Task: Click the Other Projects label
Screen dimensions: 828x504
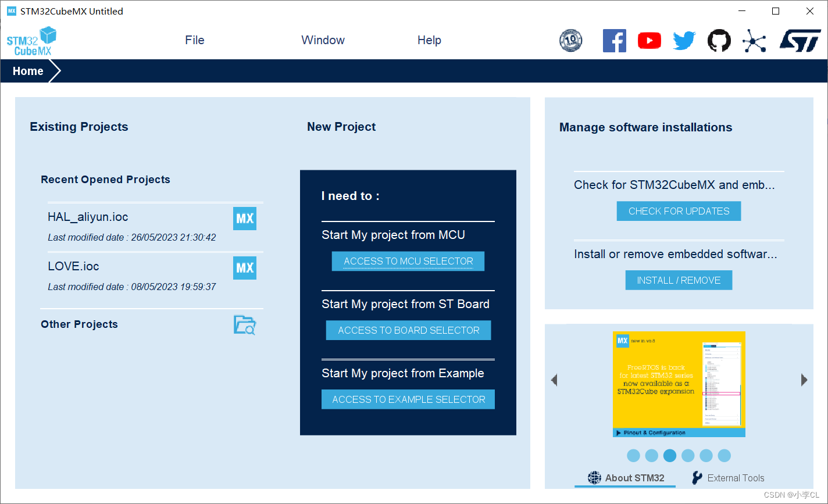Action: point(79,324)
